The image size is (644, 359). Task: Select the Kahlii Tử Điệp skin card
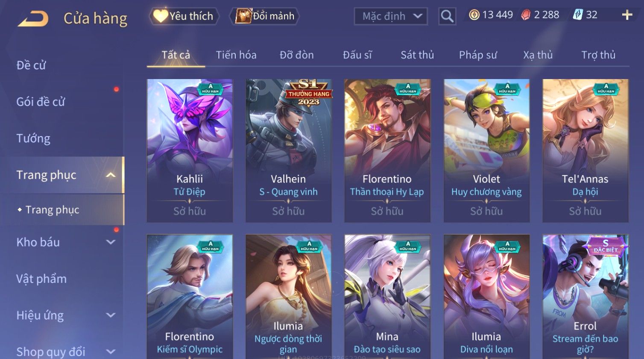(x=190, y=150)
